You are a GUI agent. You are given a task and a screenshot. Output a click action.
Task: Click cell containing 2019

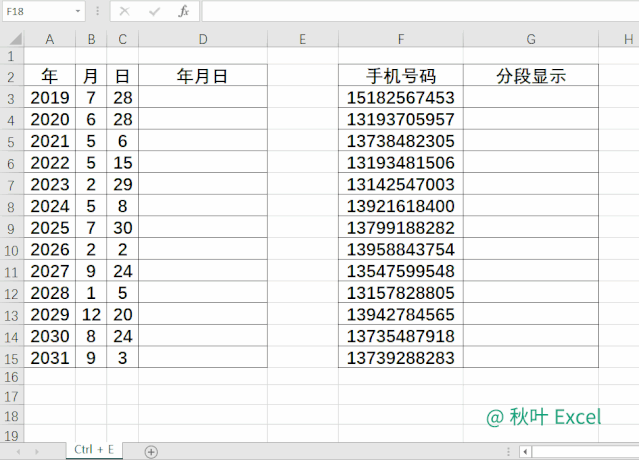point(50,97)
